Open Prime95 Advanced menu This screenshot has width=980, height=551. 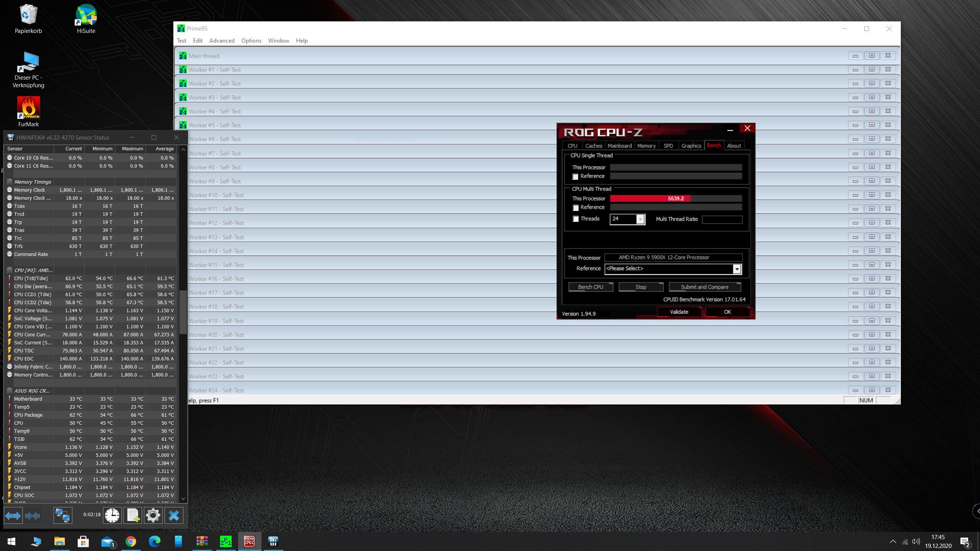(222, 41)
